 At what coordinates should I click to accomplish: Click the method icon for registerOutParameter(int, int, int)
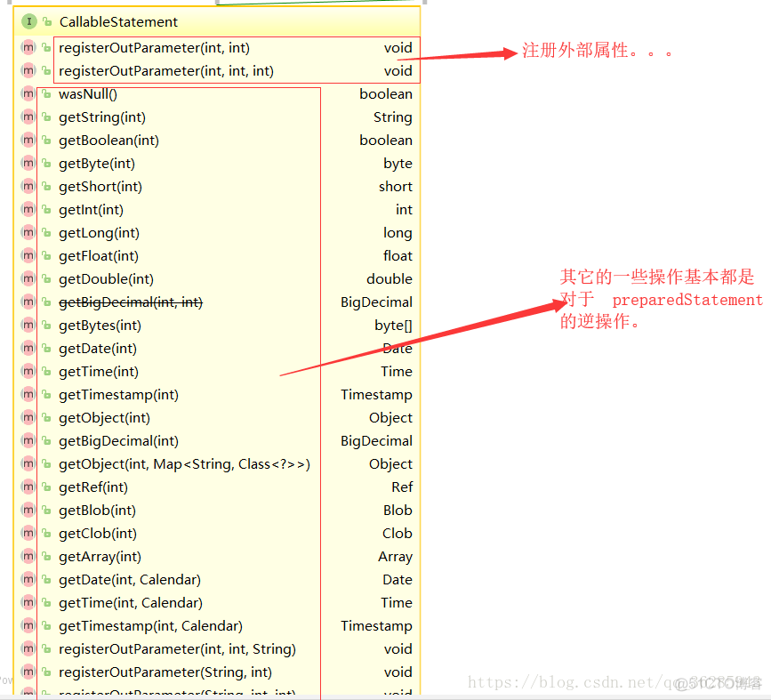(28, 71)
